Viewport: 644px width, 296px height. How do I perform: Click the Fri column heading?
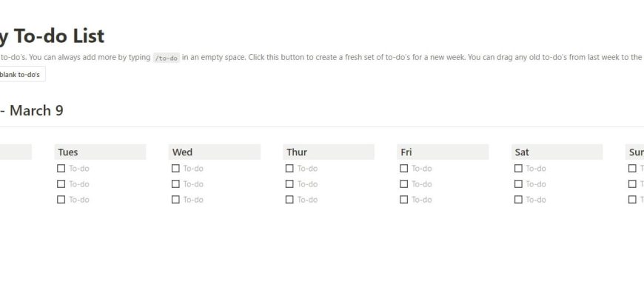406,152
